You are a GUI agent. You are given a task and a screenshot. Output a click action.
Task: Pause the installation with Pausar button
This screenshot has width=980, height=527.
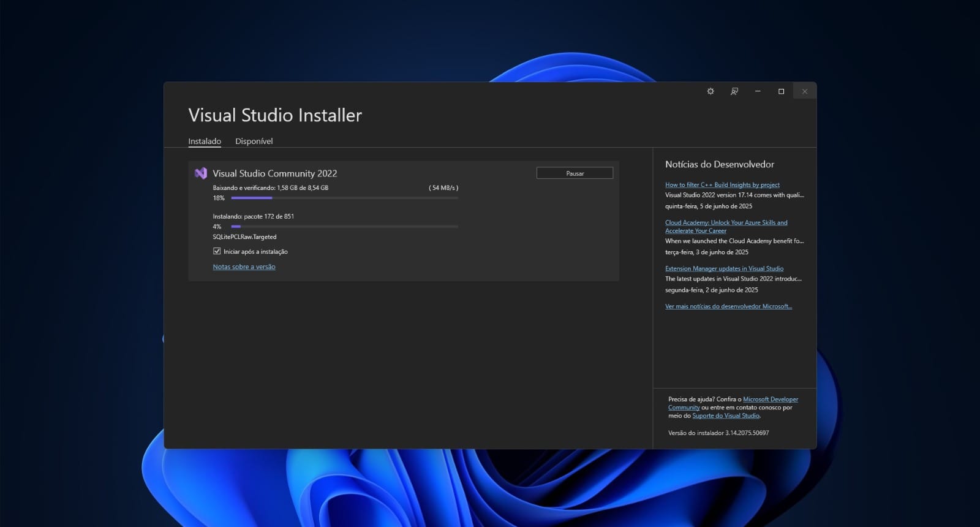[x=575, y=173]
